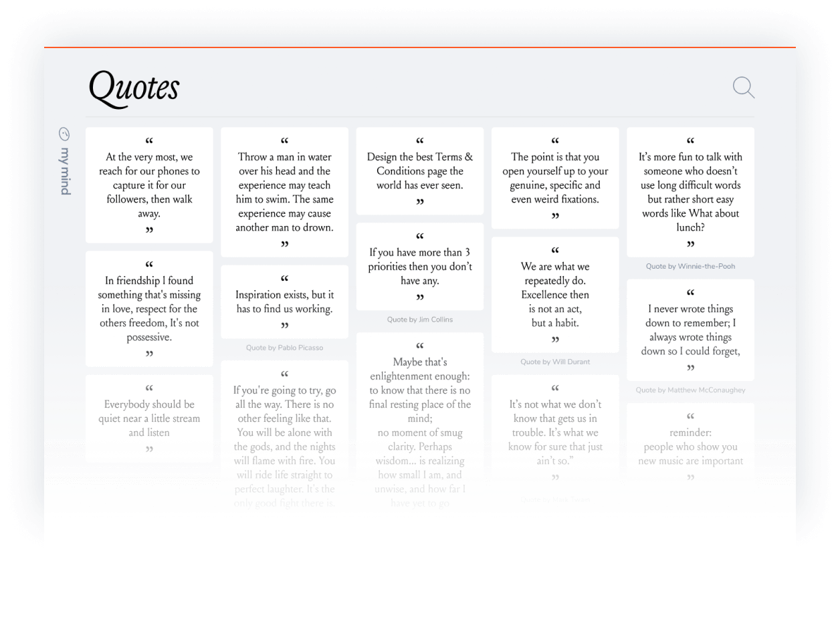Open the Matthew McConaughey quote attribution

[690, 390]
